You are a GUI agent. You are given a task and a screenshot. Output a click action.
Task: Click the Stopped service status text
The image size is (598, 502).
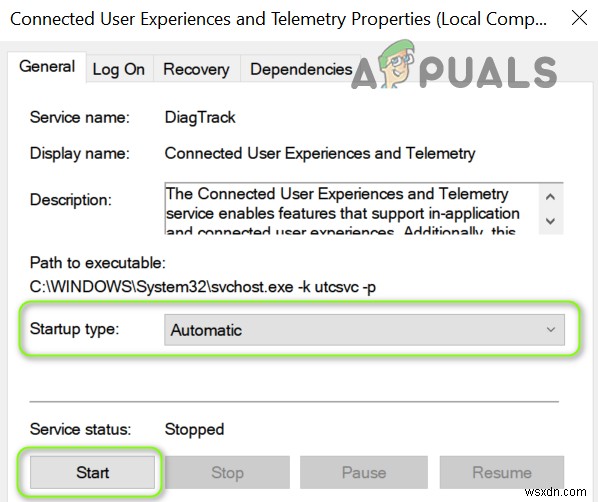point(194,430)
